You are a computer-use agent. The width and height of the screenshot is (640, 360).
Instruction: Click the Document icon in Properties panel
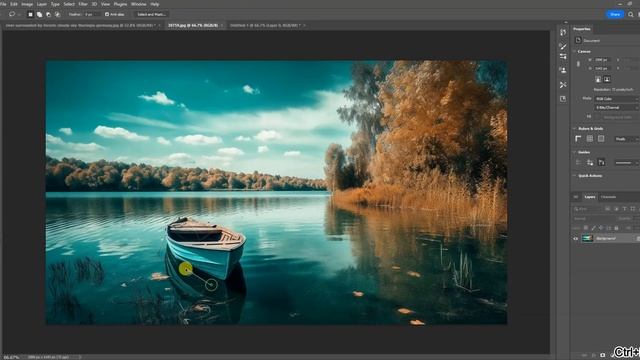[x=578, y=40]
